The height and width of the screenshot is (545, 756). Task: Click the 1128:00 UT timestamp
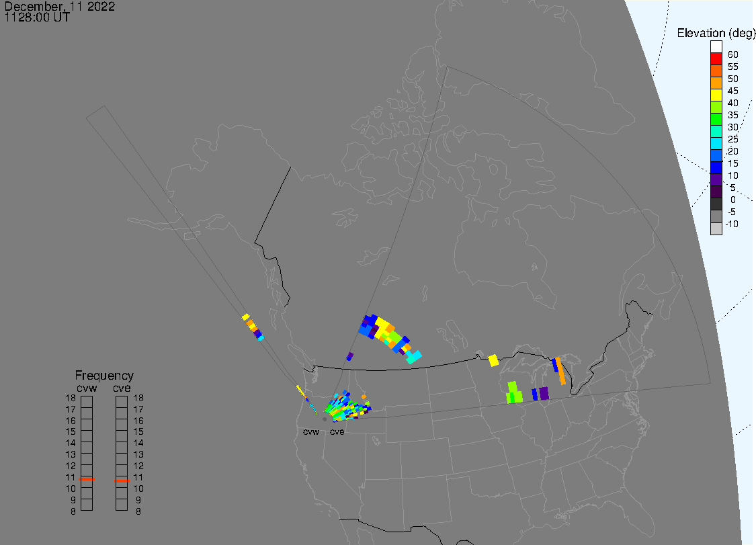point(38,18)
